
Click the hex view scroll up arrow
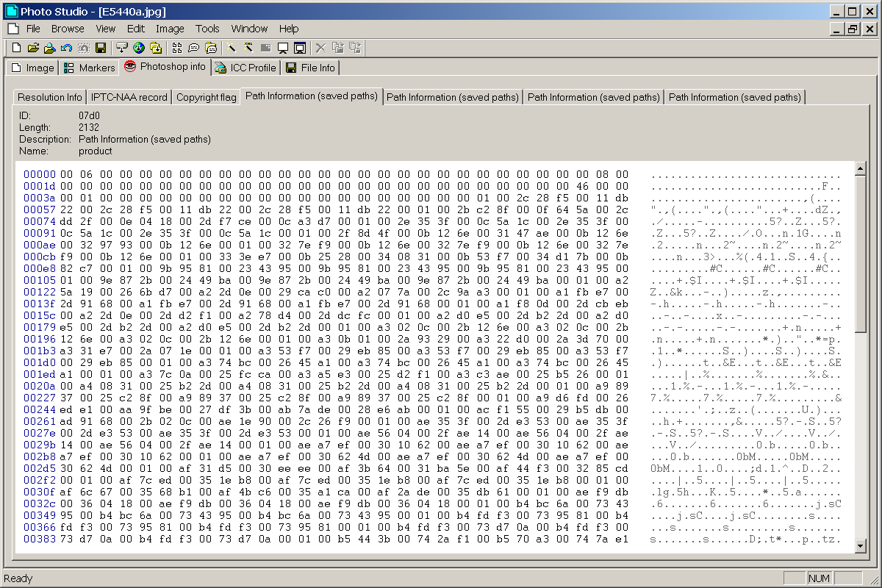tap(860, 168)
